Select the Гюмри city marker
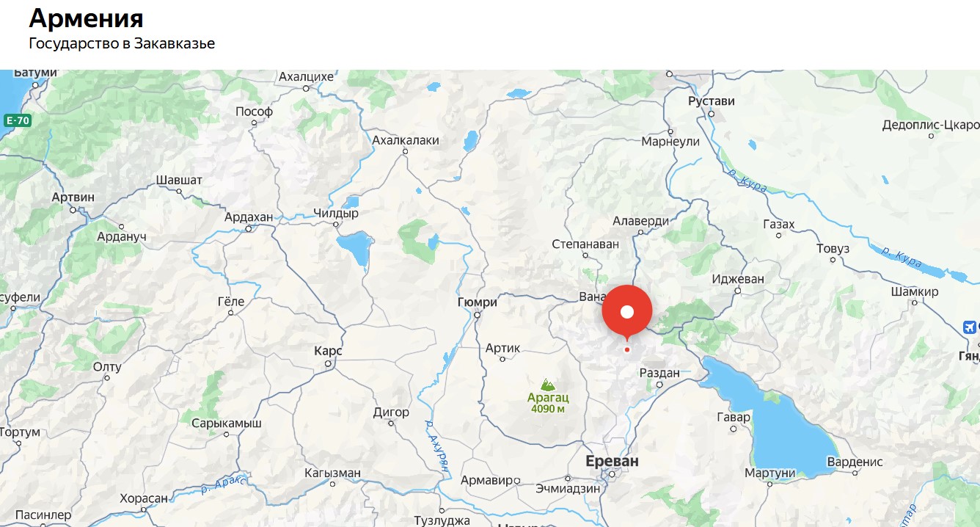Image resolution: width=980 pixels, height=527 pixels. (x=477, y=316)
